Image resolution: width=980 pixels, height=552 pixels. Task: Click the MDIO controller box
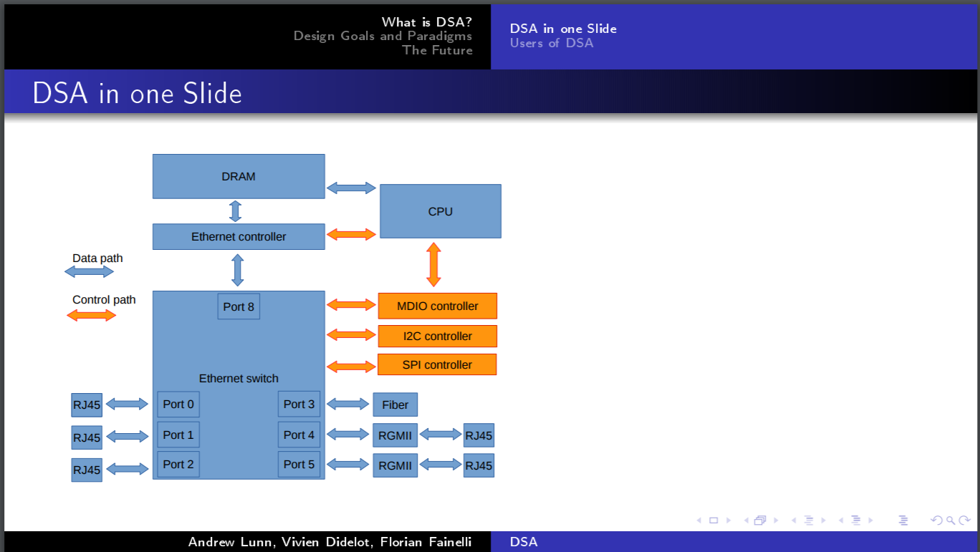[438, 306]
